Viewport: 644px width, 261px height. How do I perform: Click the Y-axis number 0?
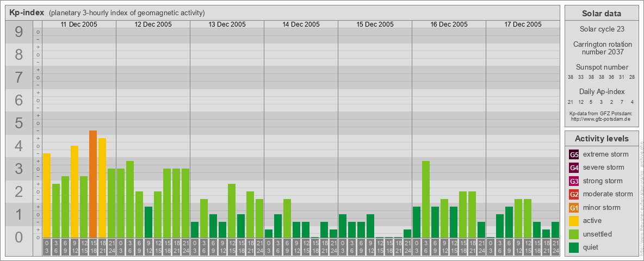[x=18, y=237]
